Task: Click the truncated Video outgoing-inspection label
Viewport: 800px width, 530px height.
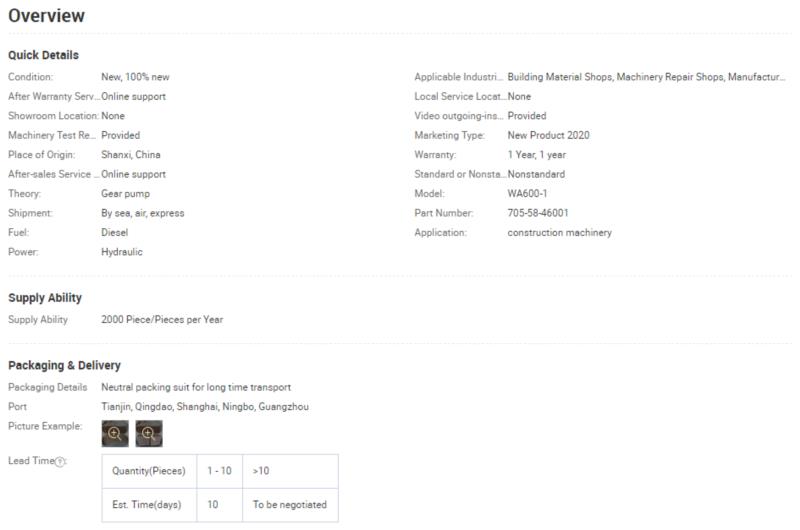Action: tap(459, 116)
